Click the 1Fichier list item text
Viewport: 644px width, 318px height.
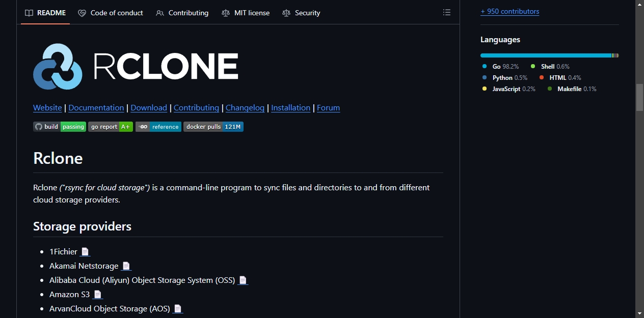63,251
